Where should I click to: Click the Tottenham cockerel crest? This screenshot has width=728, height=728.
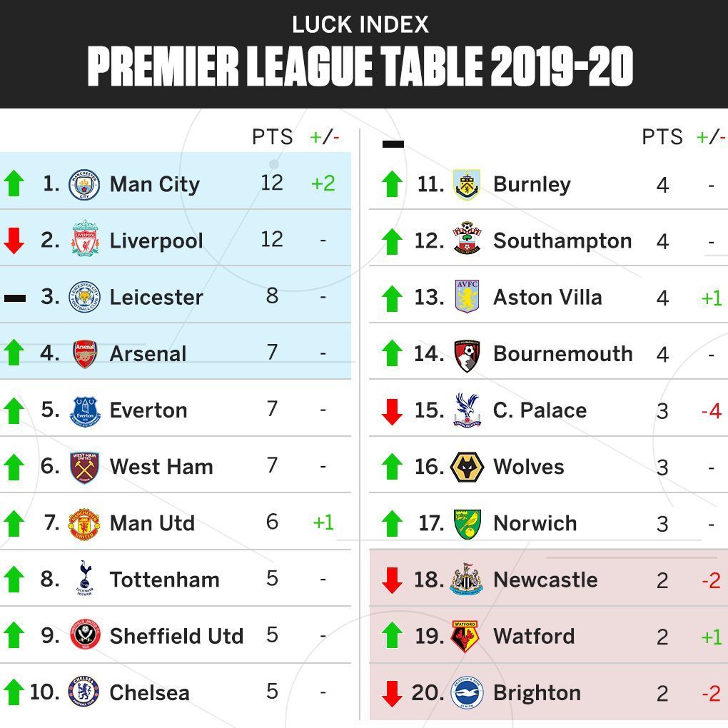84,578
